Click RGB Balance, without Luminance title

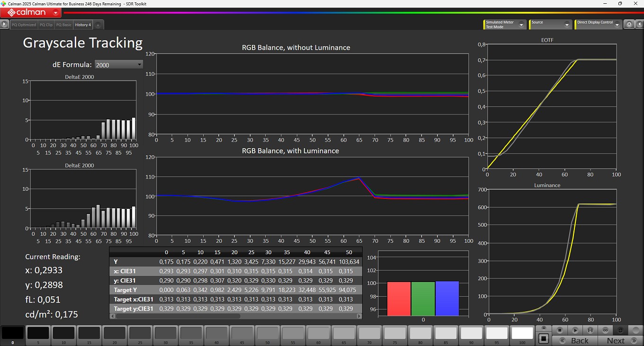pos(296,47)
